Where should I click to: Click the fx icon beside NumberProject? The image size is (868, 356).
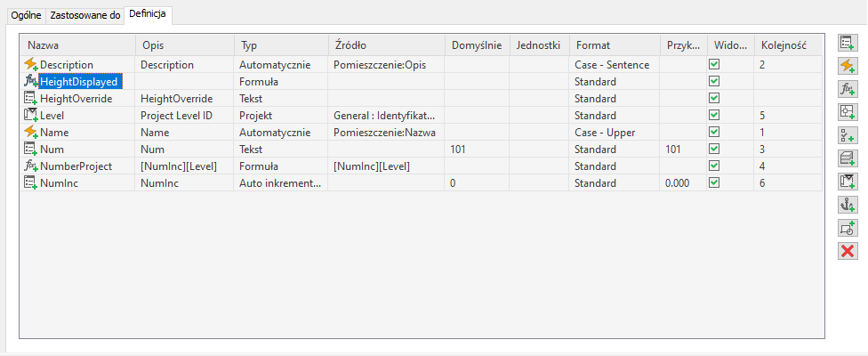pos(30,166)
